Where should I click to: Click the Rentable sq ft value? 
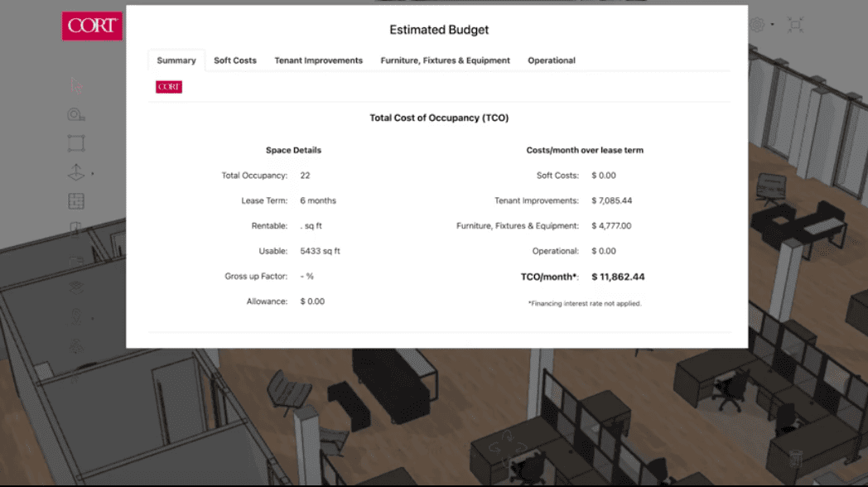point(311,226)
